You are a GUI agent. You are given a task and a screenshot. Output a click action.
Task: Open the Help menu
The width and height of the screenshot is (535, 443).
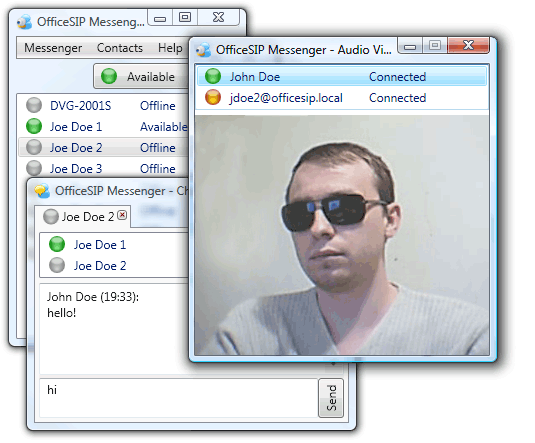tap(170, 48)
